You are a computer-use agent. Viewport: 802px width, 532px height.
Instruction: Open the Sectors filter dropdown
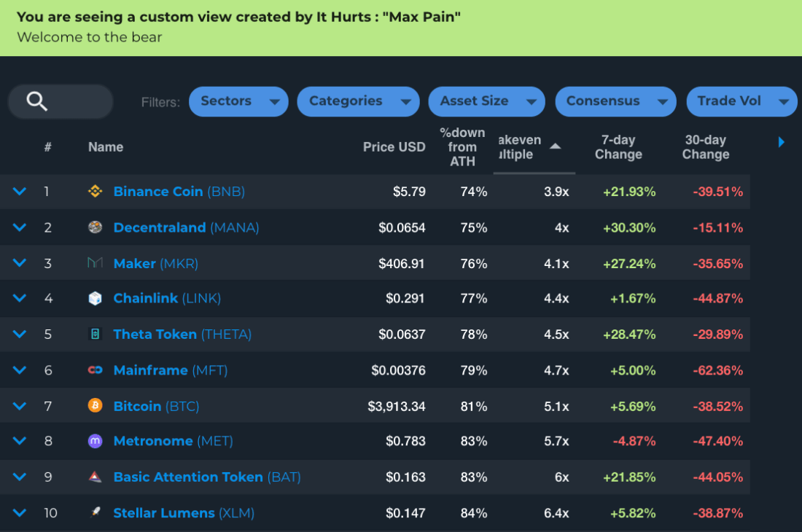coord(238,101)
